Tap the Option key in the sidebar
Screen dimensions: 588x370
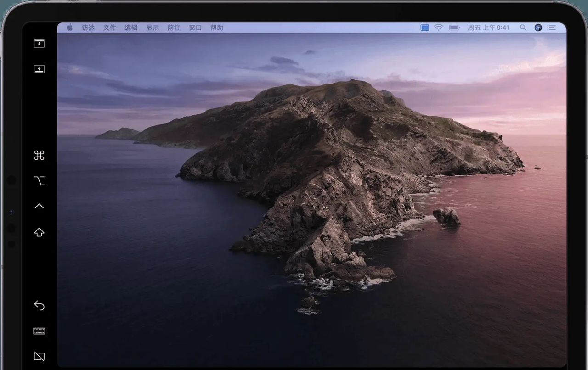39,181
